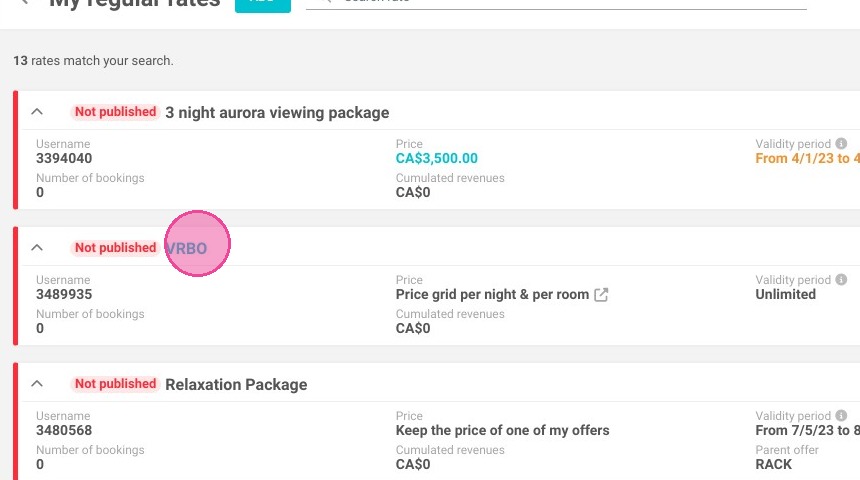Image resolution: width=860 pixels, height=480 pixels.
Task: Select the CA$3,500.00 price
Action: (437, 159)
